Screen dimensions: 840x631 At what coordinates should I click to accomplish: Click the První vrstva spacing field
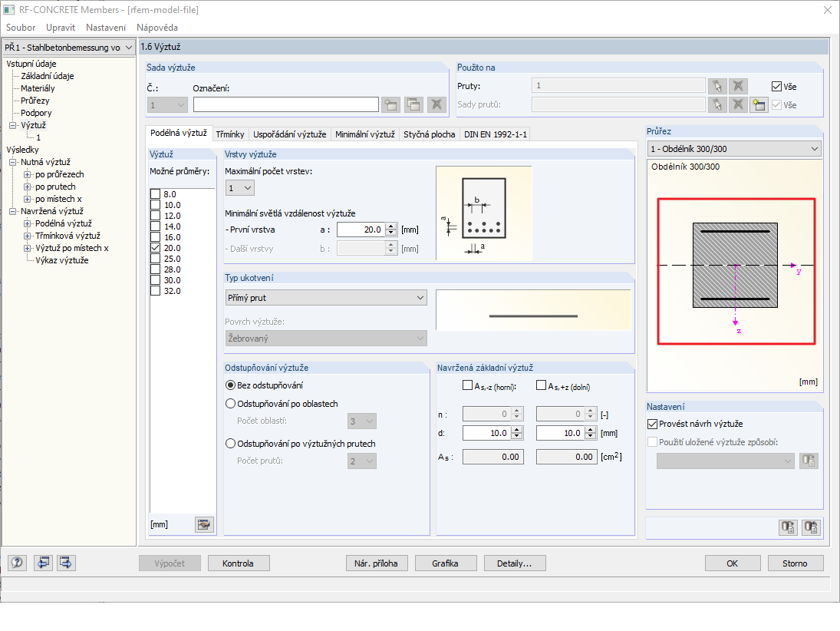pyautogui.click(x=361, y=230)
